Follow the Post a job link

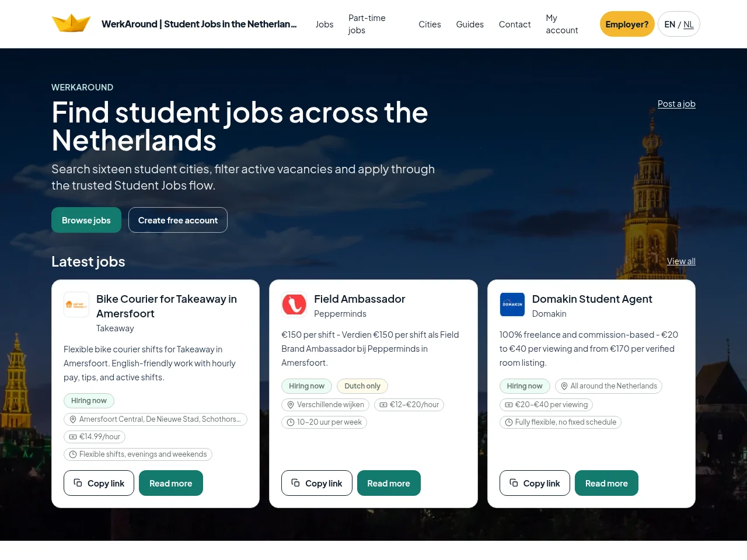[x=676, y=104]
